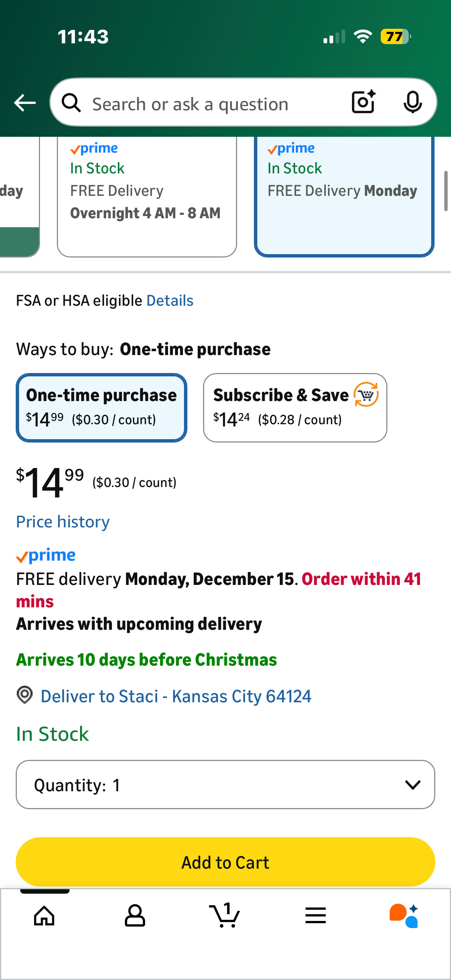
Task: Tap the microphone voice search icon
Action: 412,102
